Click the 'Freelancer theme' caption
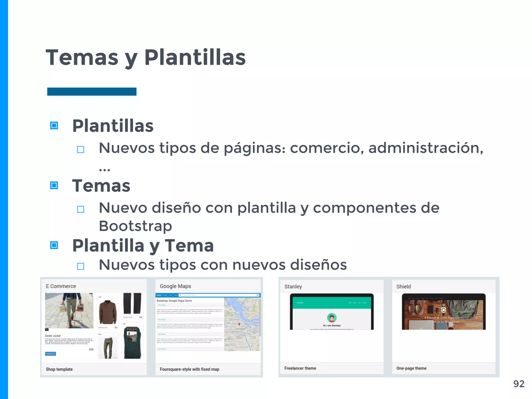The width and height of the screenshot is (532, 399). pyautogui.click(x=300, y=368)
